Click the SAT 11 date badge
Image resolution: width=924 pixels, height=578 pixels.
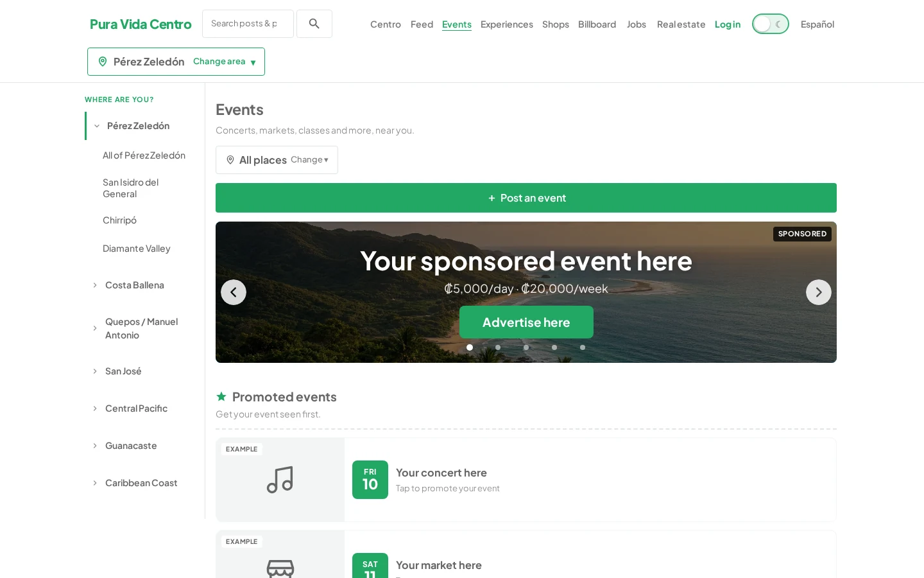pos(370,565)
